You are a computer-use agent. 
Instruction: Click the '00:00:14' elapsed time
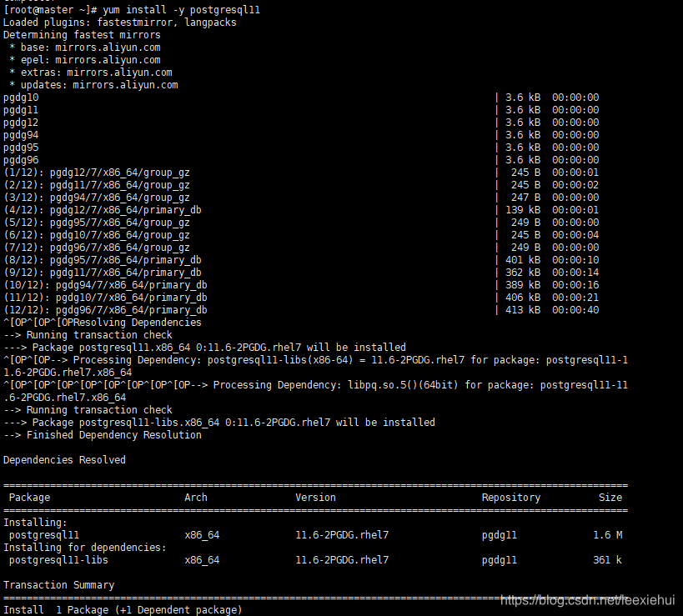pyautogui.click(x=575, y=273)
